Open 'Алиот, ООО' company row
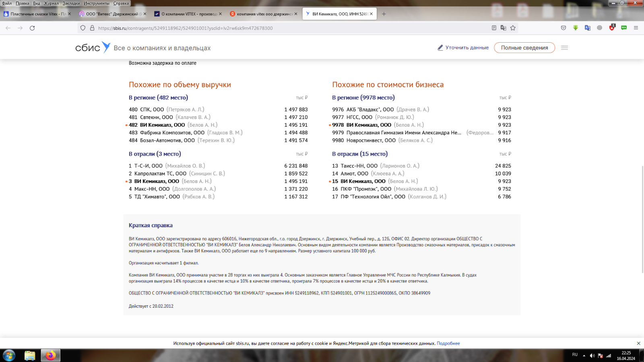Viewport: 644px width, 362px height. pos(421,173)
